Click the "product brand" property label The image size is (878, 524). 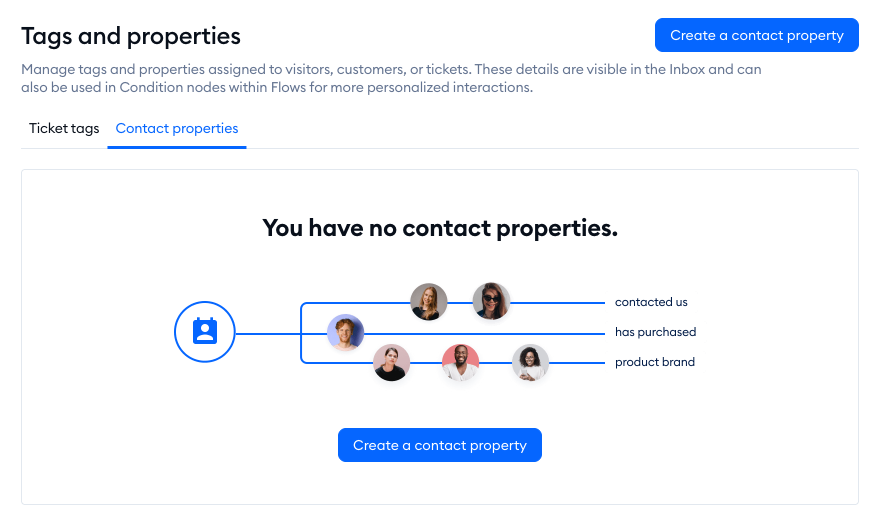point(654,362)
